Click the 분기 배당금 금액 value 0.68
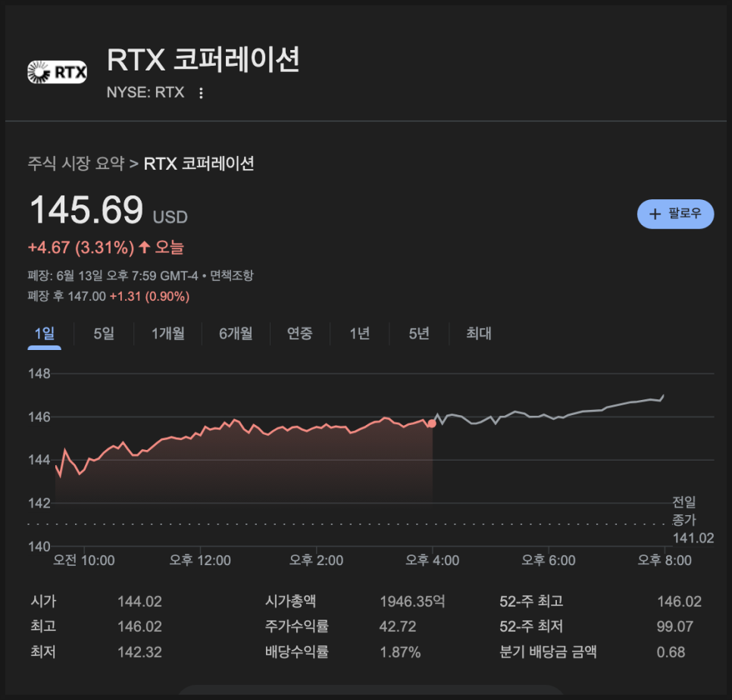The height and width of the screenshot is (700, 732). pos(671,652)
